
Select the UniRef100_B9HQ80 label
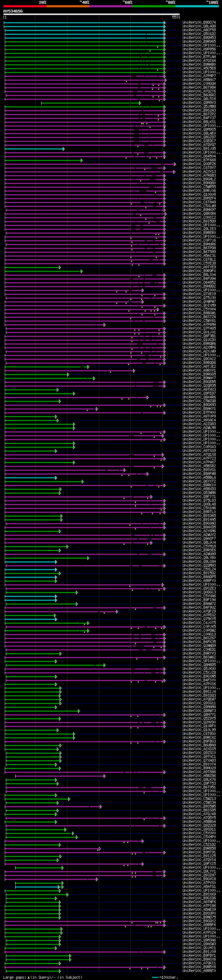click(x=199, y=183)
